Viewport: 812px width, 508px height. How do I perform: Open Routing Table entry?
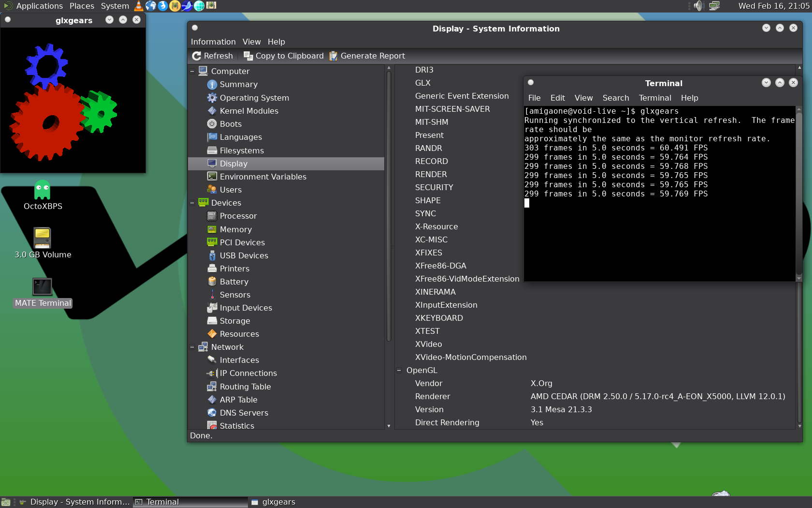(x=245, y=387)
